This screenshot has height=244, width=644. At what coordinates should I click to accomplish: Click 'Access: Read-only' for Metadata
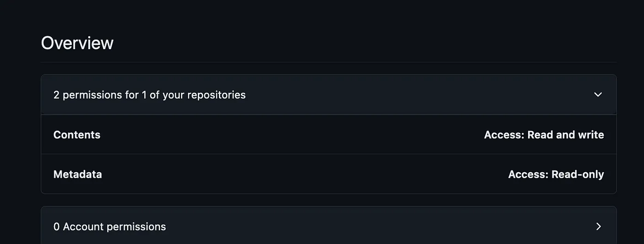tap(556, 174)
